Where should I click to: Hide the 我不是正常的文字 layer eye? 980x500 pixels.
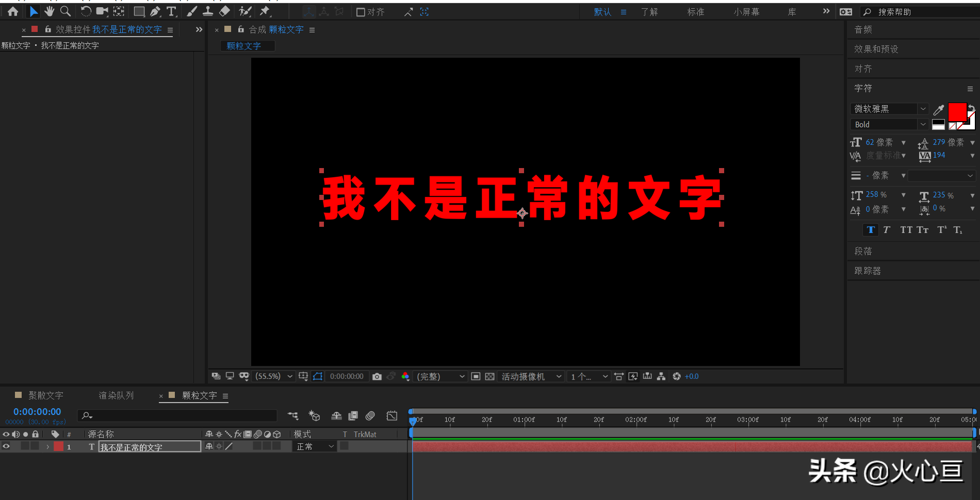(x=6, y=446)
